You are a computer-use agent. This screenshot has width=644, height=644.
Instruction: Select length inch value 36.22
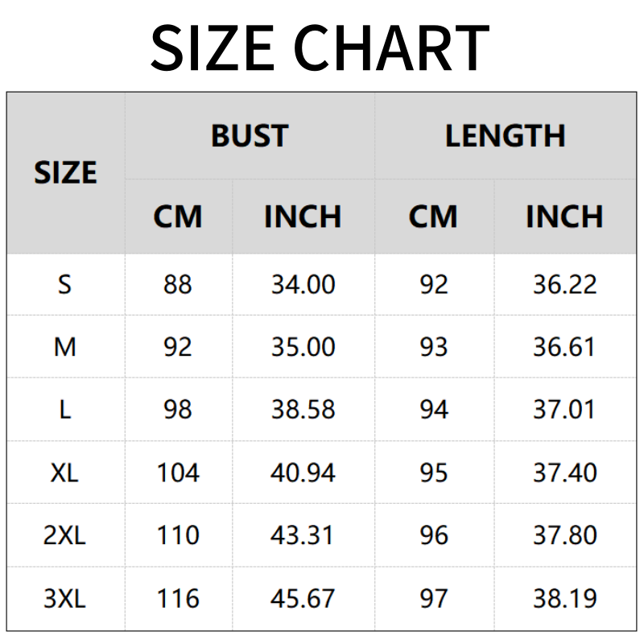(x=564, y=284)
